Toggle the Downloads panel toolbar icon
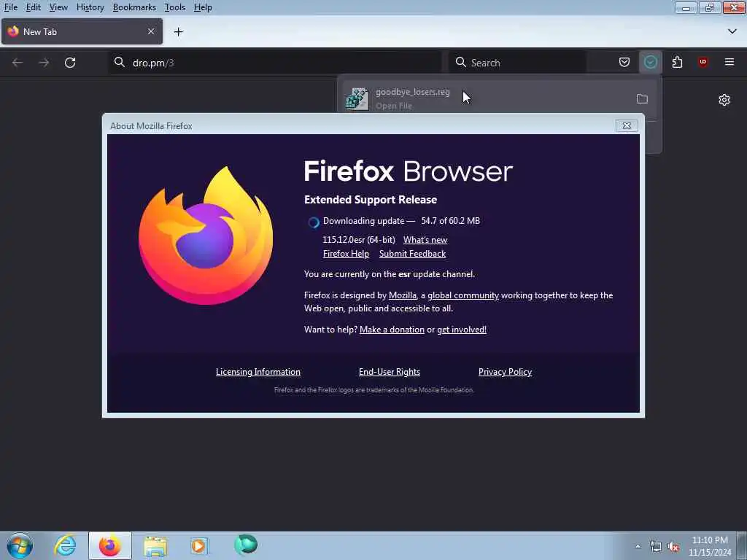 coord(650,62)
